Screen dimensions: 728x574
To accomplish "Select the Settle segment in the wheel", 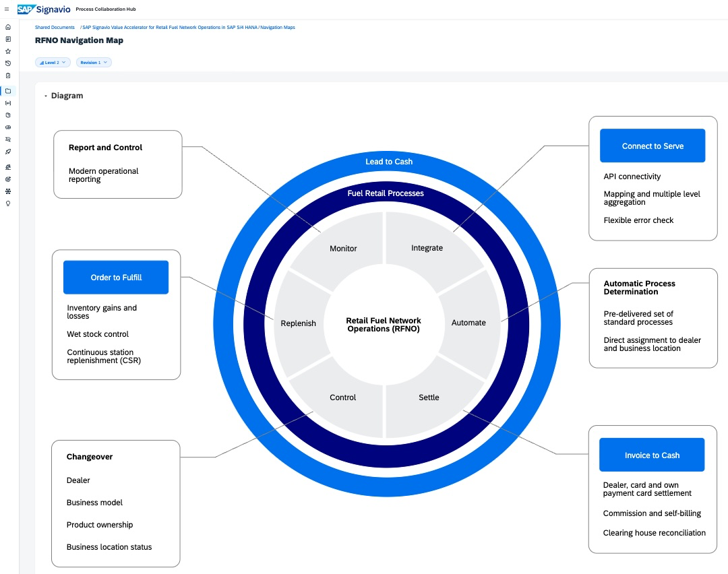I will 429,397.
